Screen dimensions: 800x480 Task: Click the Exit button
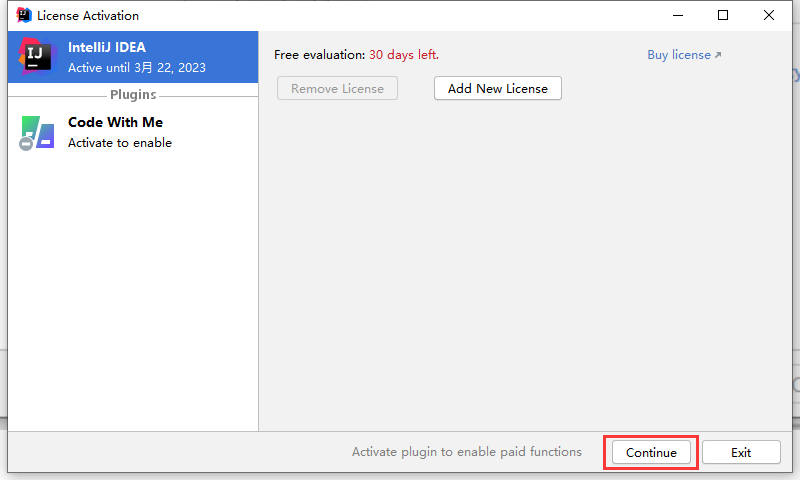coord(741,452)
